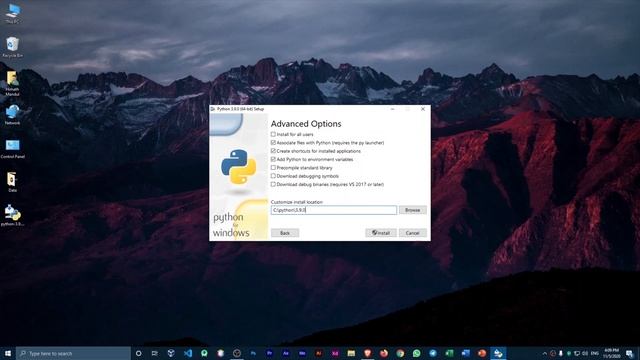Open Telegram from the taskbar

pyautogui.click(x=433, y=353)
